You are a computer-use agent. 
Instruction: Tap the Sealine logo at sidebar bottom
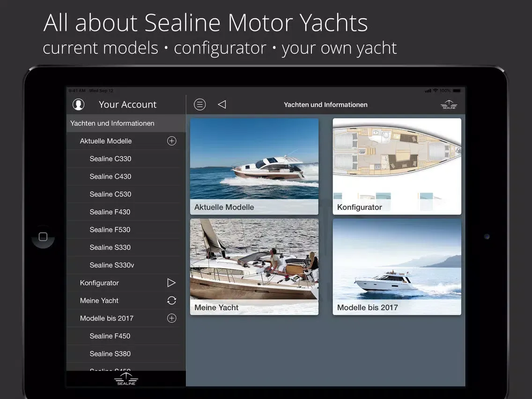(x=126, y=379)
